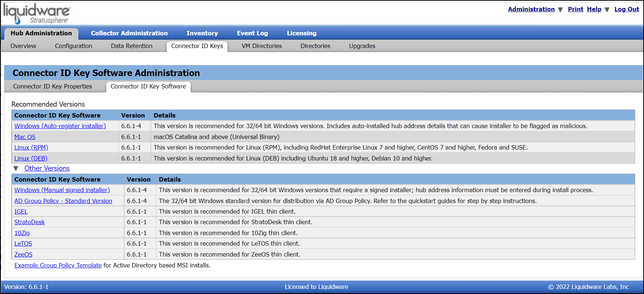Switch to Hub Administration tab

(41, 33)
